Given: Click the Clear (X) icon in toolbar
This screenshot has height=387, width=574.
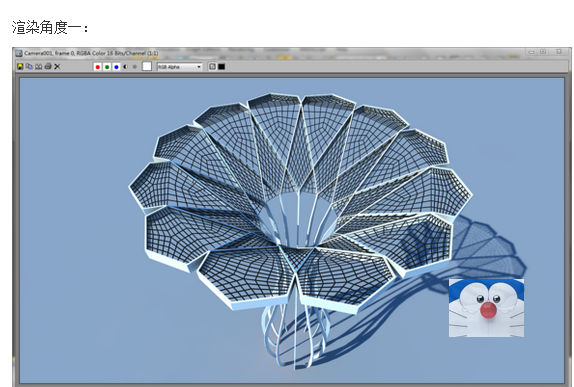Looking at the screenshot, I should pyautogui.click(x=57, y=67).
